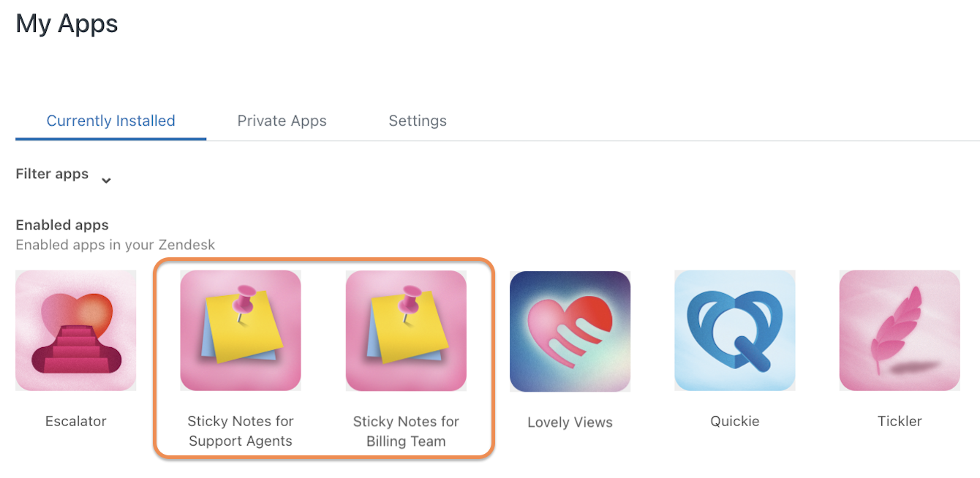Image resolution: width=980 pixels, height=478 pixels.
Task: Click the Quickie app name
Action: [x=735, y=421]
